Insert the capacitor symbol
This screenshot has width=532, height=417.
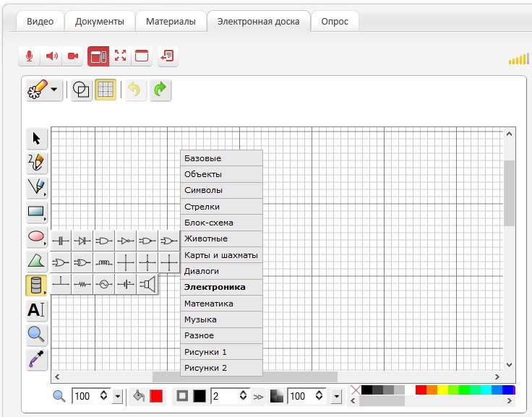tap(61, 241)
